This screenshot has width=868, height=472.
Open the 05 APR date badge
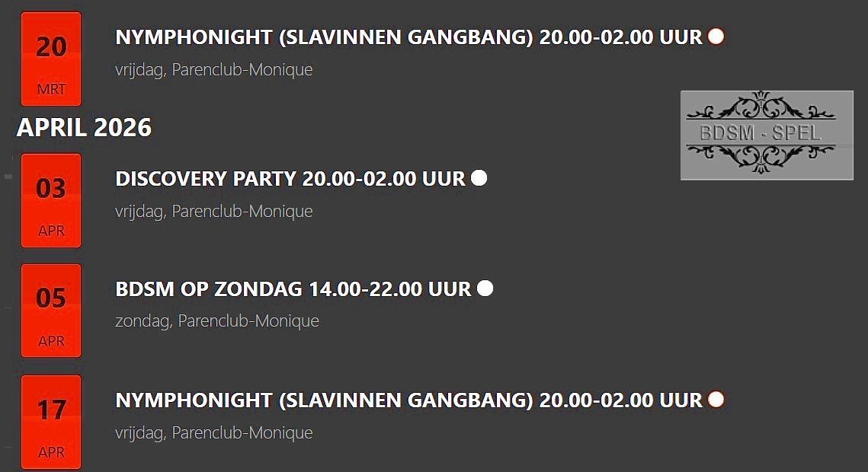(51, 311)
